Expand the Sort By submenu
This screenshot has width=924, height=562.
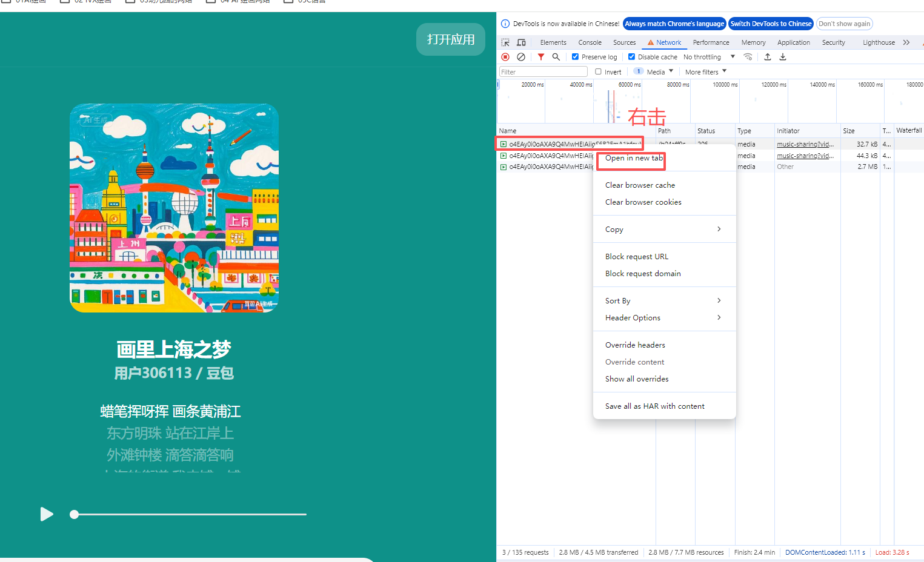pyautogui.click(x=664, y=300)
